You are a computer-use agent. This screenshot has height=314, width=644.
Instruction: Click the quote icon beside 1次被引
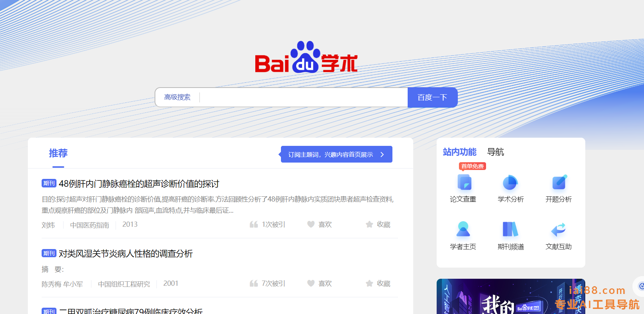254,224
